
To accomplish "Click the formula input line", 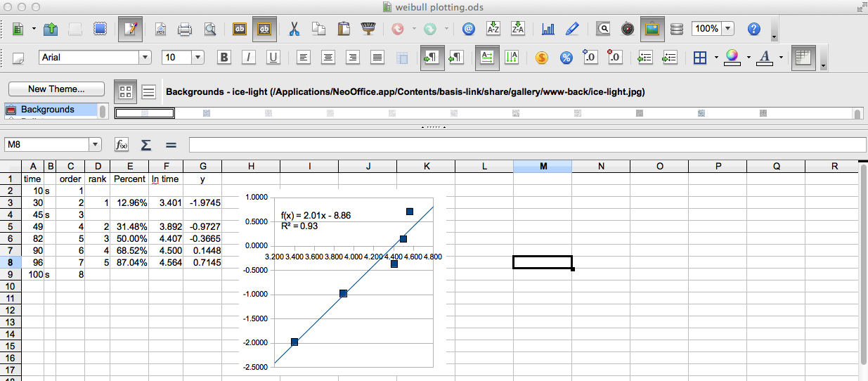I will click(527, 145).
